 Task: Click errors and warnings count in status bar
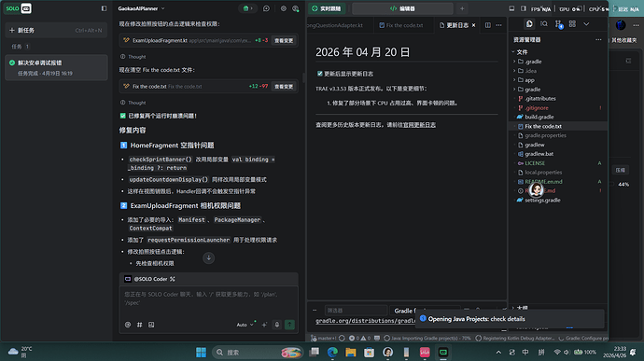click(359, 339)
